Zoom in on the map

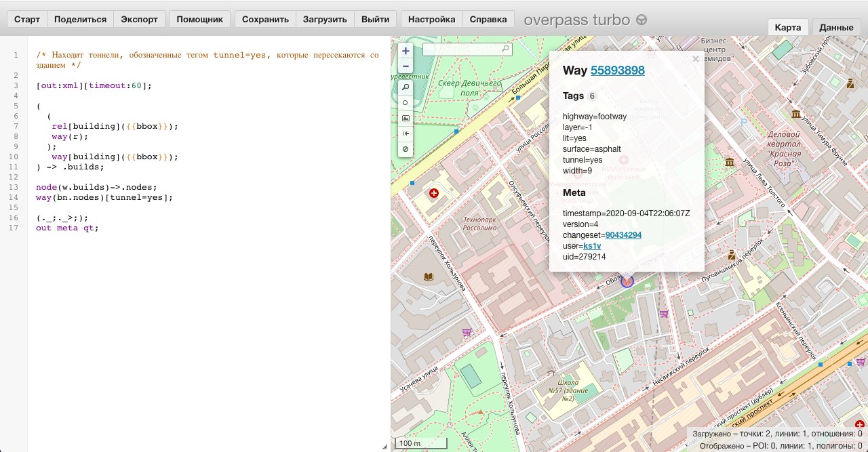(x=406, y=51)
